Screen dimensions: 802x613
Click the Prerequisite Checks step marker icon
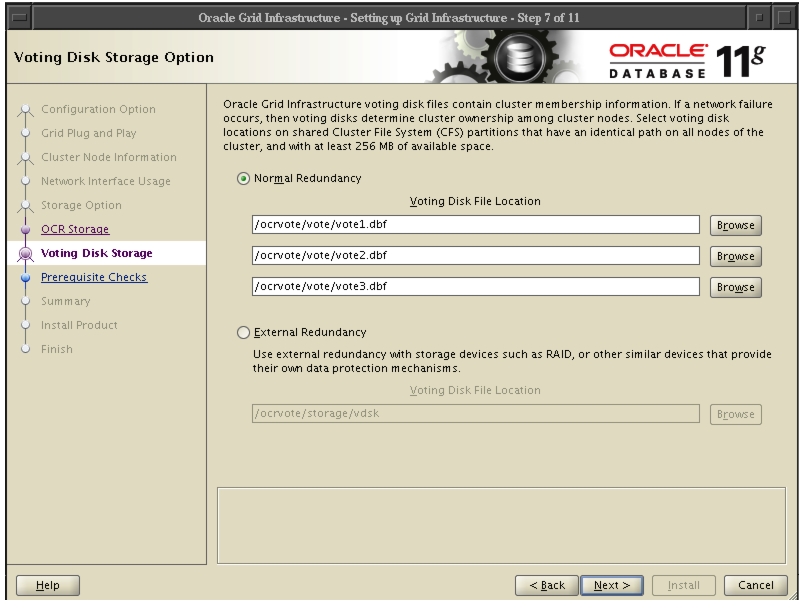pyautogui.click(x=26, y=277)
